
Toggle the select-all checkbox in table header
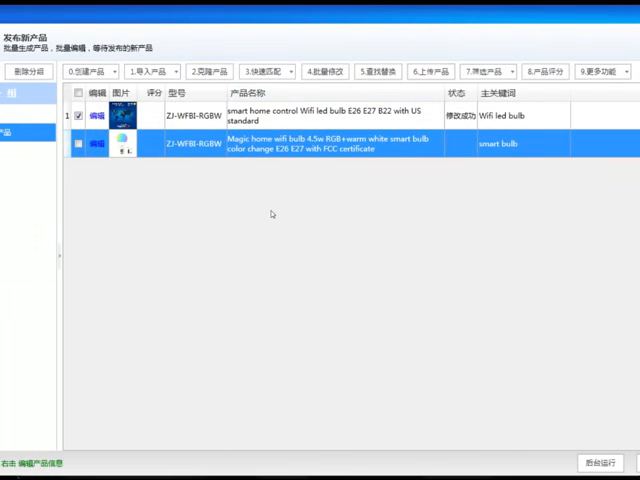pos(78,93)
